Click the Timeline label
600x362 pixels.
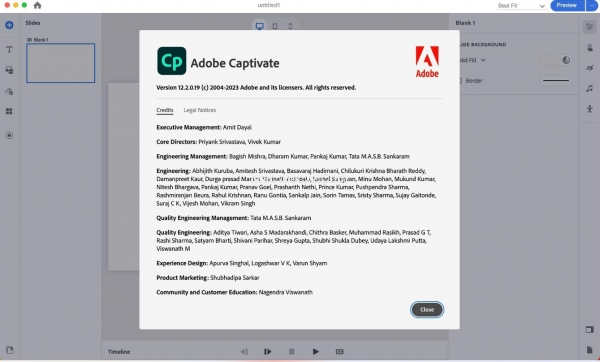tap(119, 352)
